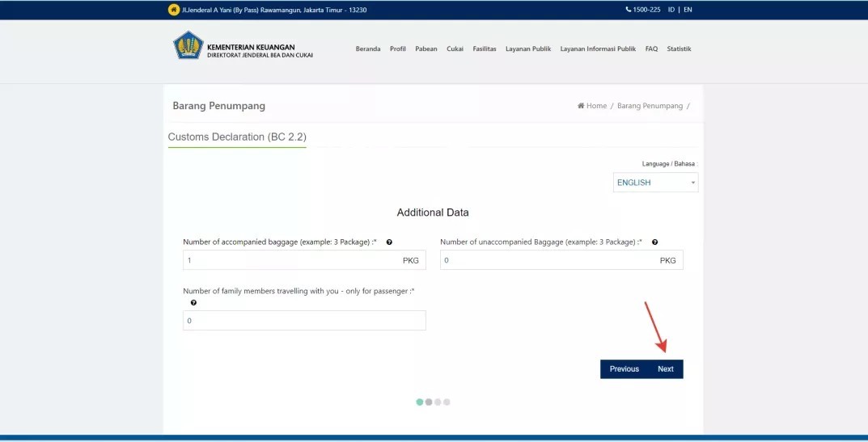This screenshot has width=868, height=442.
Task: Switch site language to ID
Action: click(x=671, y=10)
